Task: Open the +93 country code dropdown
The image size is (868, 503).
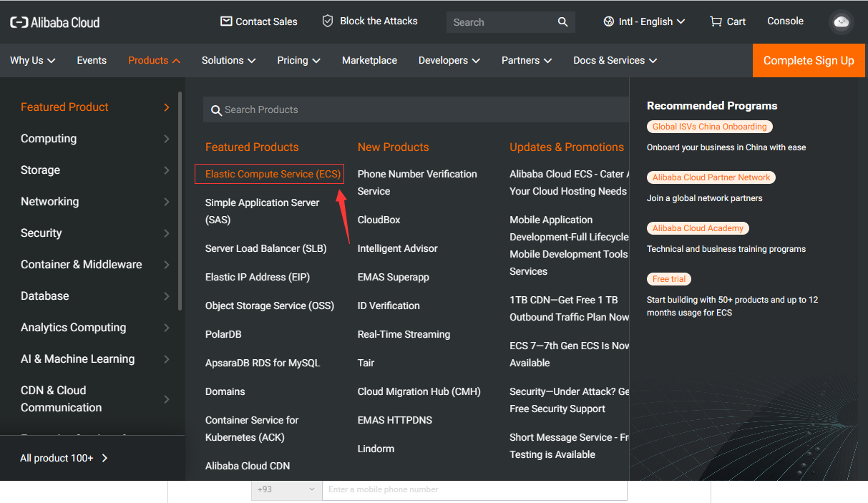Action: click(x=286, y=489)
